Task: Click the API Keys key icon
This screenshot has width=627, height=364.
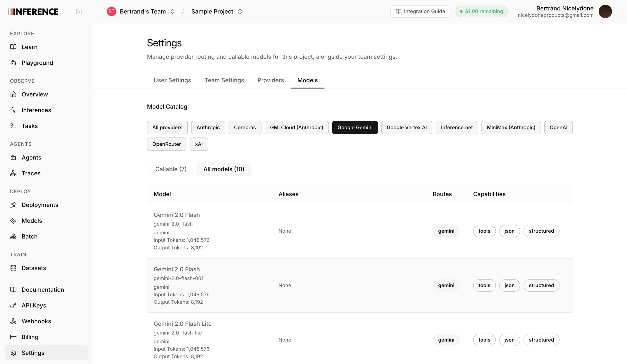Action: (13, 305)
